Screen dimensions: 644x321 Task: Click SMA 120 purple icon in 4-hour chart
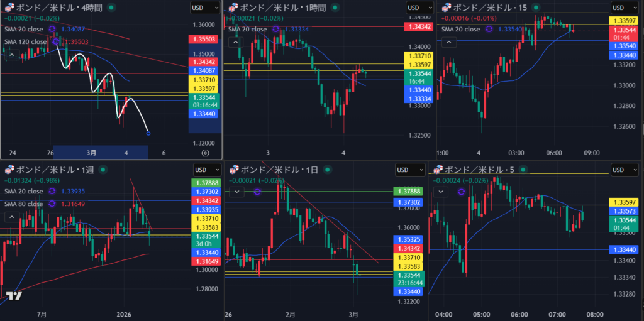click(x=56, y=41)
